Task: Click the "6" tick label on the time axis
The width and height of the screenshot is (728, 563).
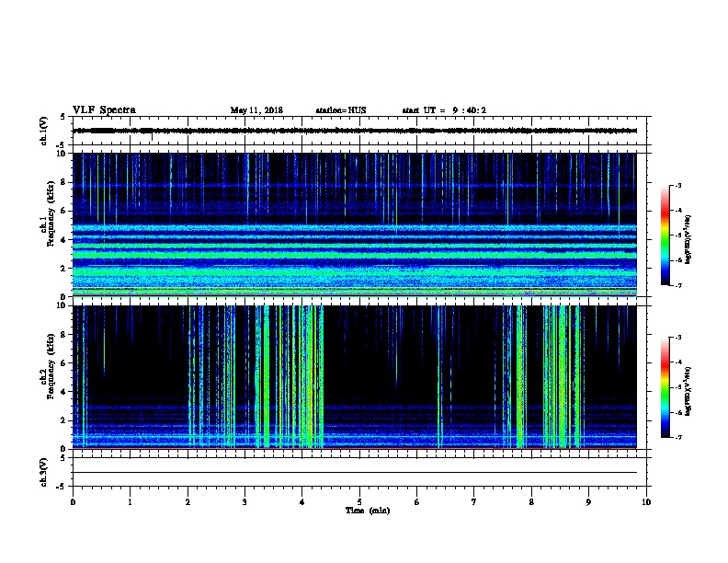Action: click(417, 501)
